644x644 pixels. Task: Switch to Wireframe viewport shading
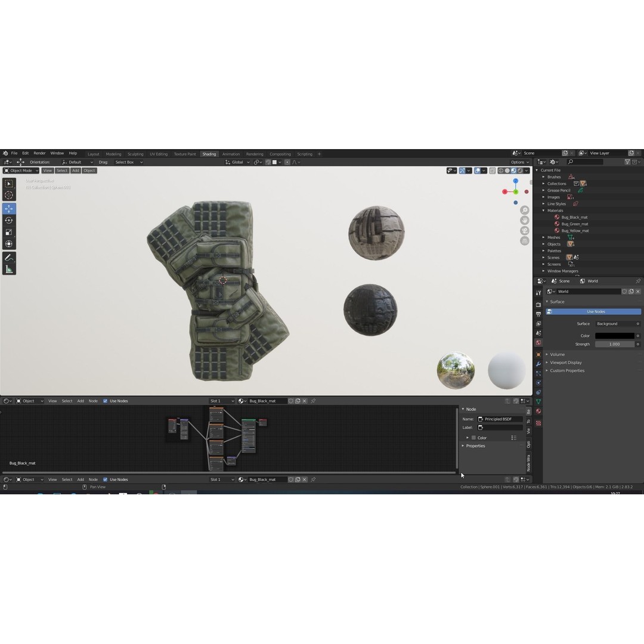click(501, 171)
